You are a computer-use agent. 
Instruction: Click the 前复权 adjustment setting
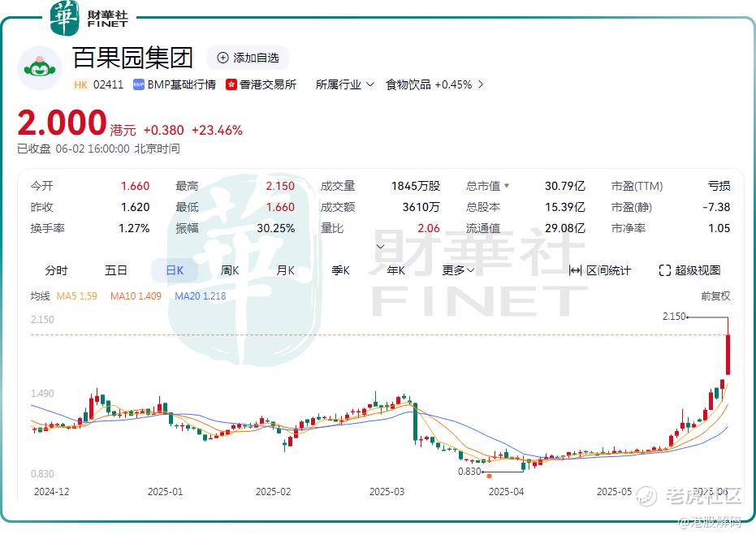[x=715, y=296]
